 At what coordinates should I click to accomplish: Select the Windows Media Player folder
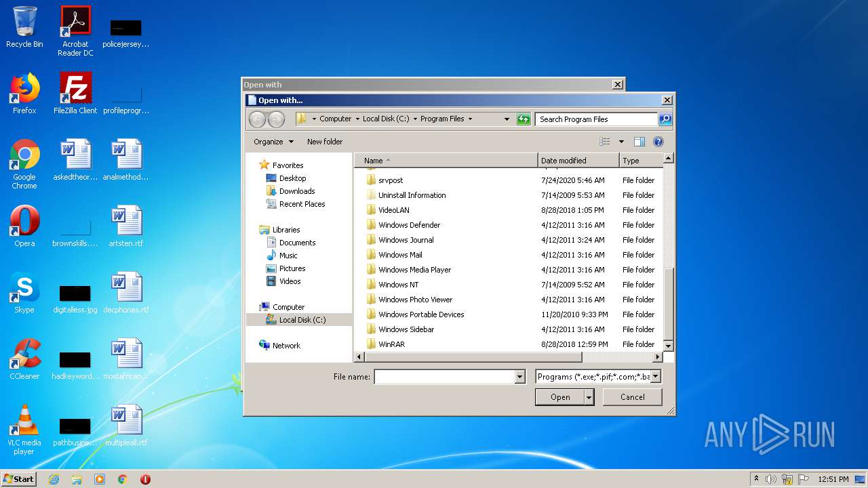414,270
